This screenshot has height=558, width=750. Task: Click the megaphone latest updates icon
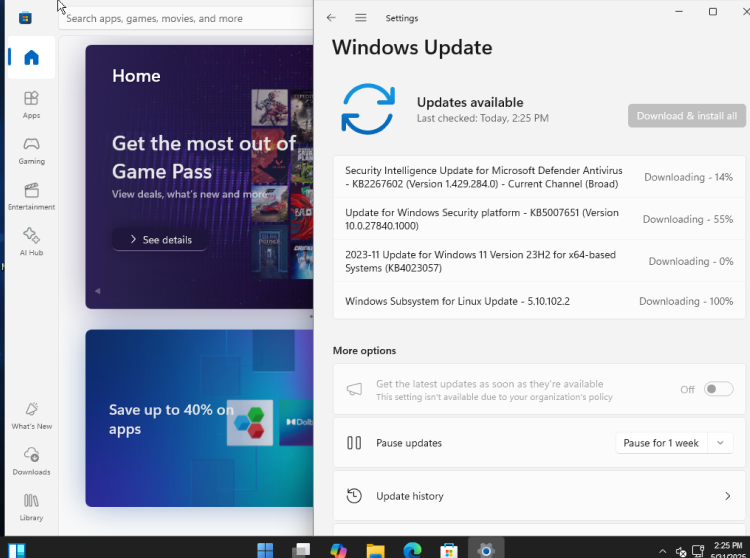click(354, 389)
